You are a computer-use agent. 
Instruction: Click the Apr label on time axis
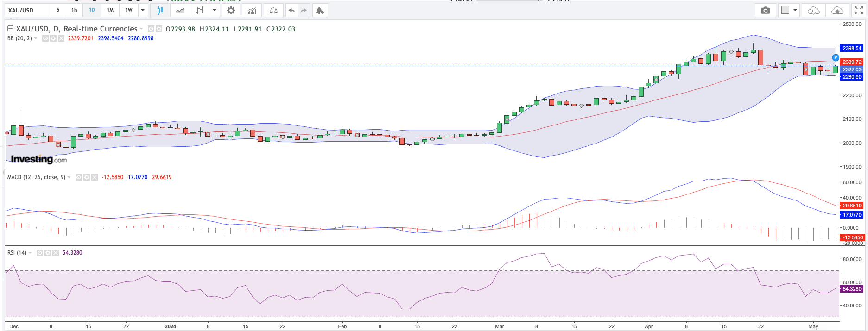[x=649, y=326]
